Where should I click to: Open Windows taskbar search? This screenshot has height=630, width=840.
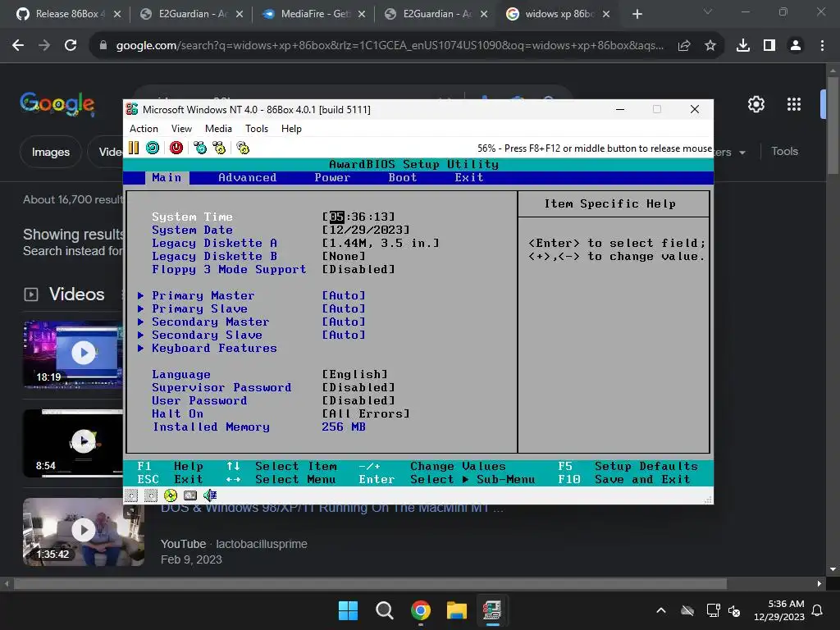(x=384, y=610)
